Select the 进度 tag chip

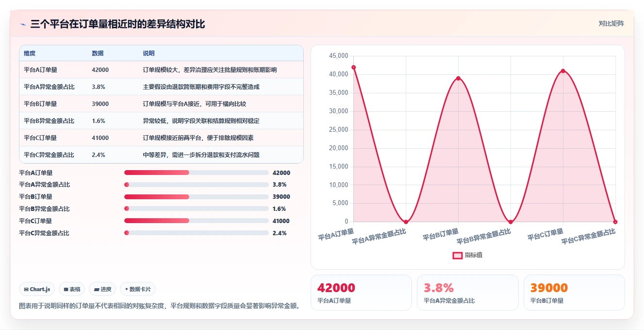click(x=102, y=289)
